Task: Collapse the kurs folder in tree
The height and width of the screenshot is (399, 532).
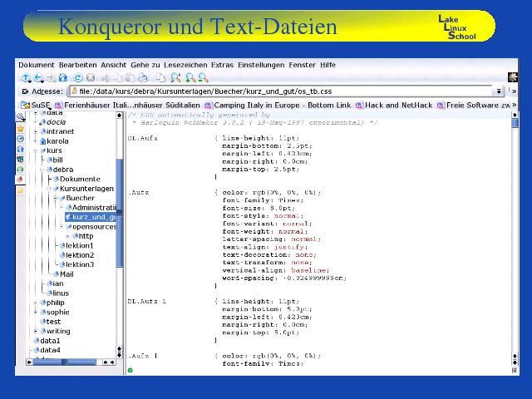Action: point(35,150)
